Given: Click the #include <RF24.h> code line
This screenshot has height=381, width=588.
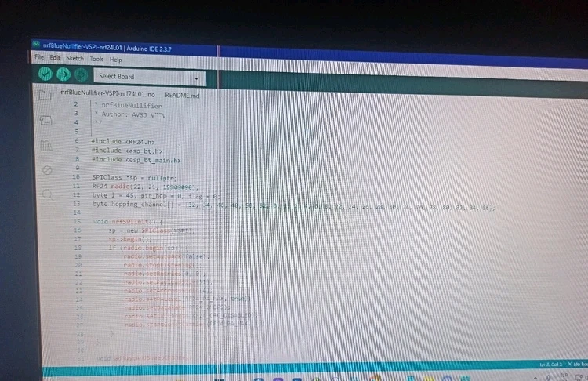Looking at the screenshot, I should click(x=118, y=142).
